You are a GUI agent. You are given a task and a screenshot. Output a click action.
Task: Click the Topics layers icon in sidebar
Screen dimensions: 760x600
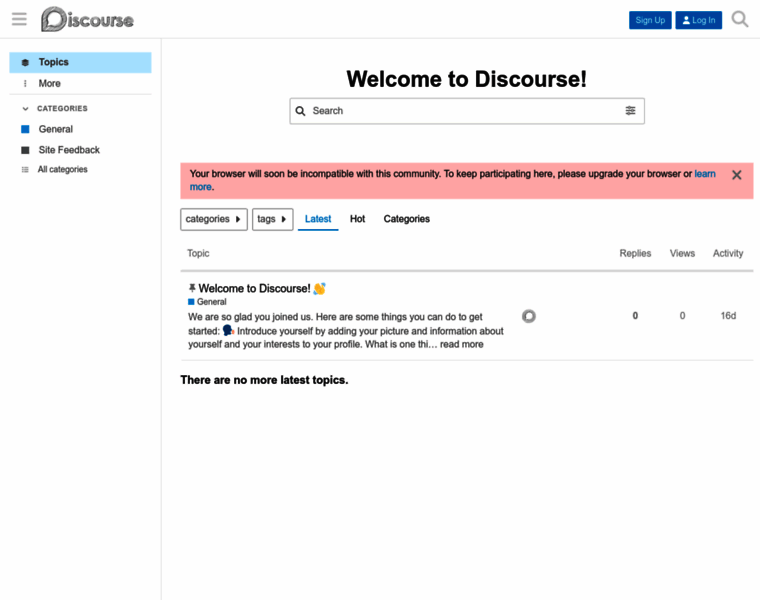click(25, 63)
